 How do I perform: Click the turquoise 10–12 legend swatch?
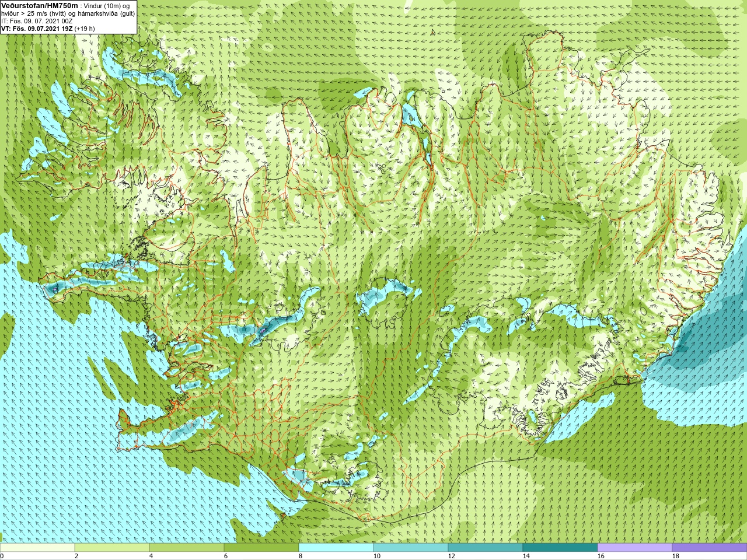[x=411, y=548]
